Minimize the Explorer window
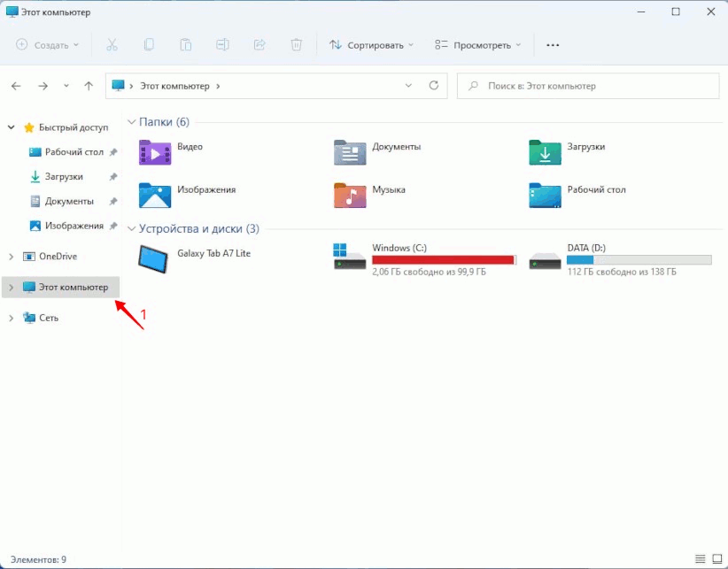The image size is (728, 569). click(x=641, y=12)
